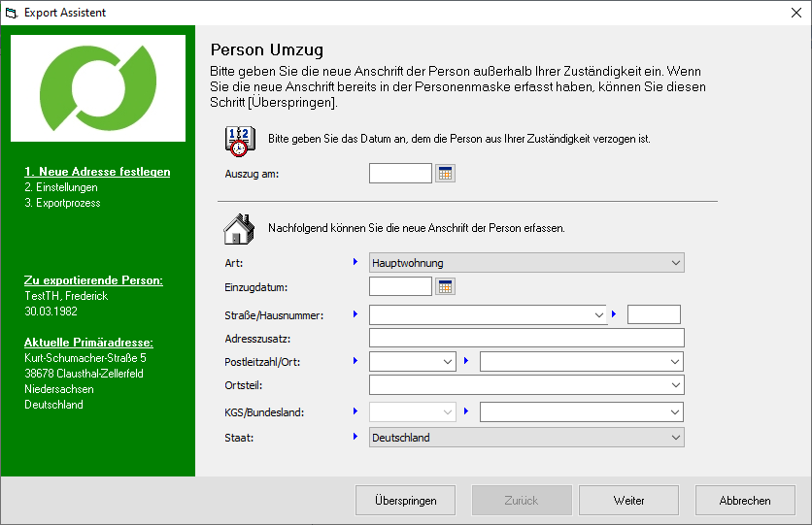The width and height of the screenshot is (812, 525).
Task: Click the Export Assistent title bar icon
Action: tap(12, 13)
